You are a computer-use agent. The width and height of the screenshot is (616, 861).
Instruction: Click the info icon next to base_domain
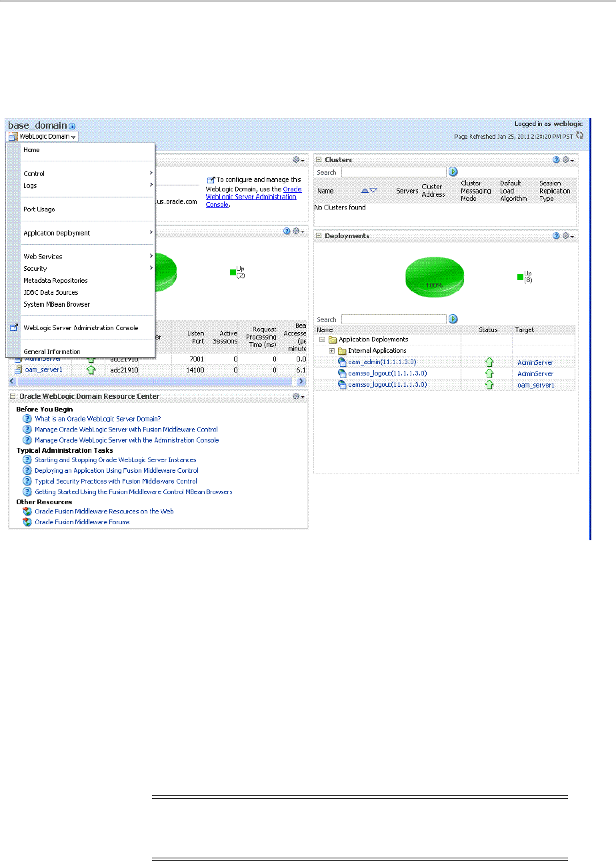click(x=72, y=126)
